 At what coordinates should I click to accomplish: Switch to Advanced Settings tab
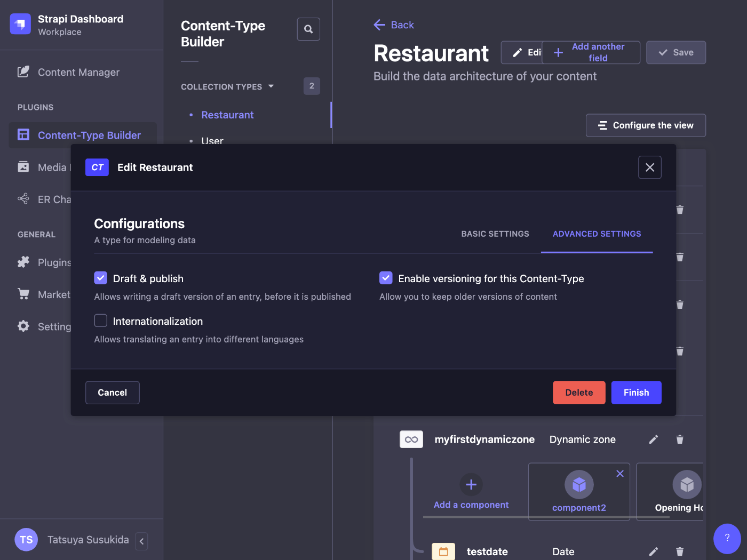(597, 234)
